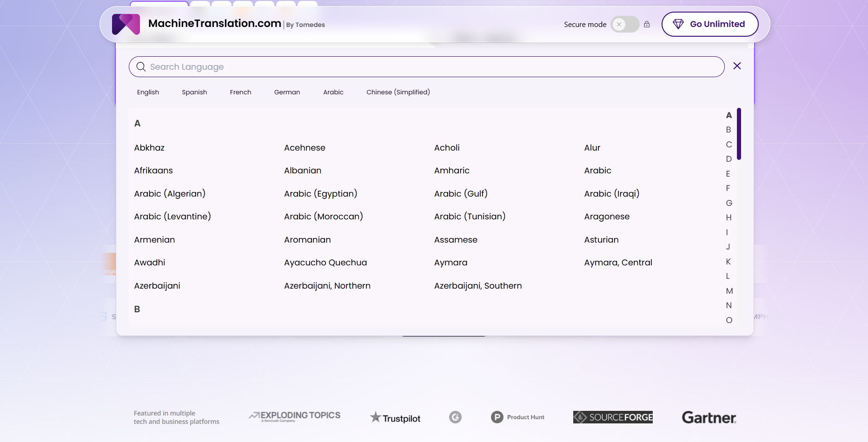Choose Arabic (Levantine) language
The image size is (868, 442).
click(x=172, y=217)
